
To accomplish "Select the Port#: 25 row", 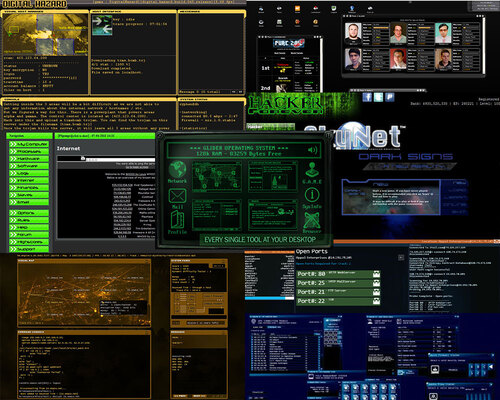I will click(339, 283).
